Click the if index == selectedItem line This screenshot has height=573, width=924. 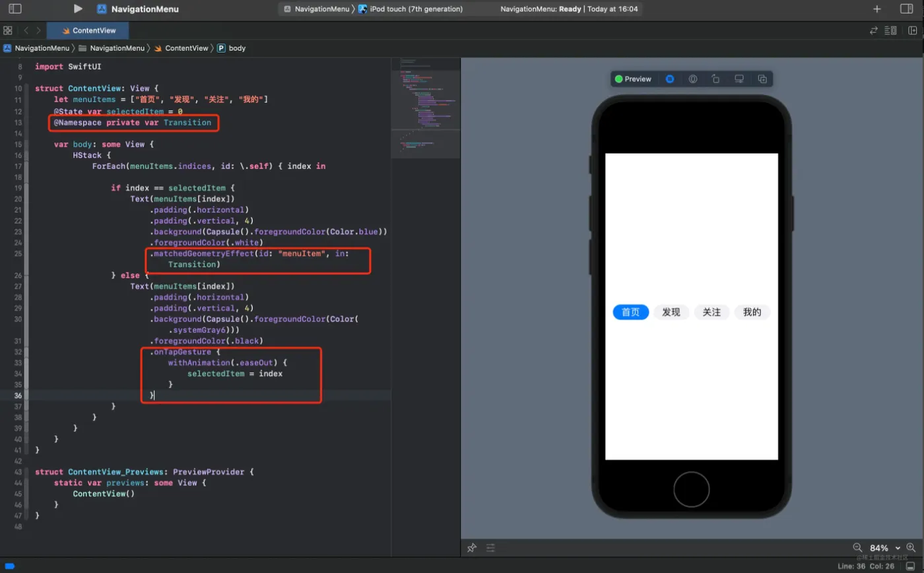(x=173, y=188)
